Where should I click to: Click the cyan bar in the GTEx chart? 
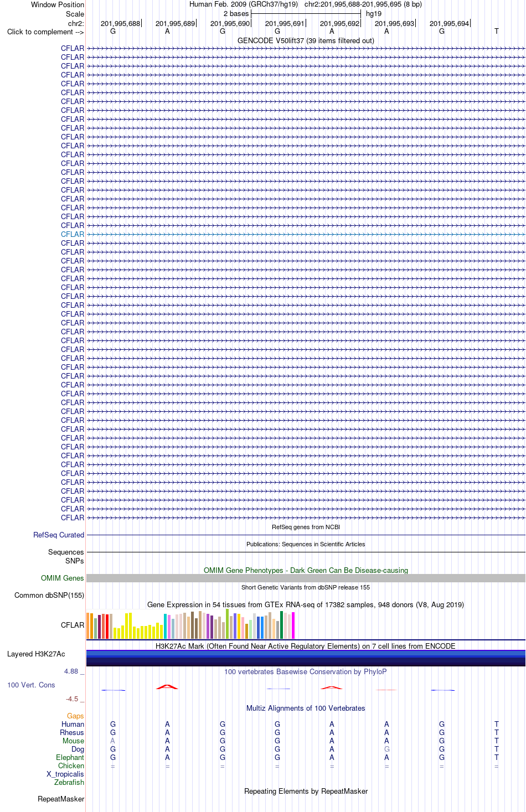166,626
